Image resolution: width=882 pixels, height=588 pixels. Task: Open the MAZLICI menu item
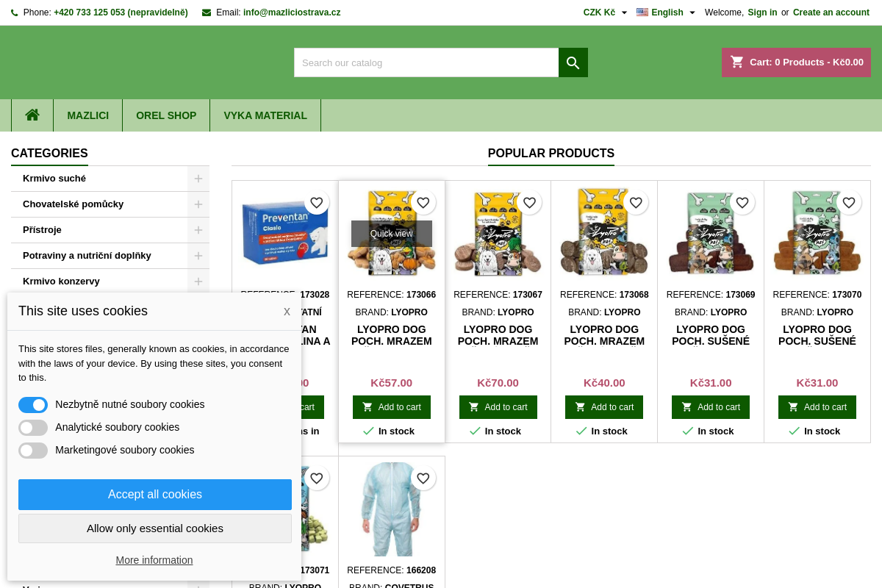click(x=88, y=115)
